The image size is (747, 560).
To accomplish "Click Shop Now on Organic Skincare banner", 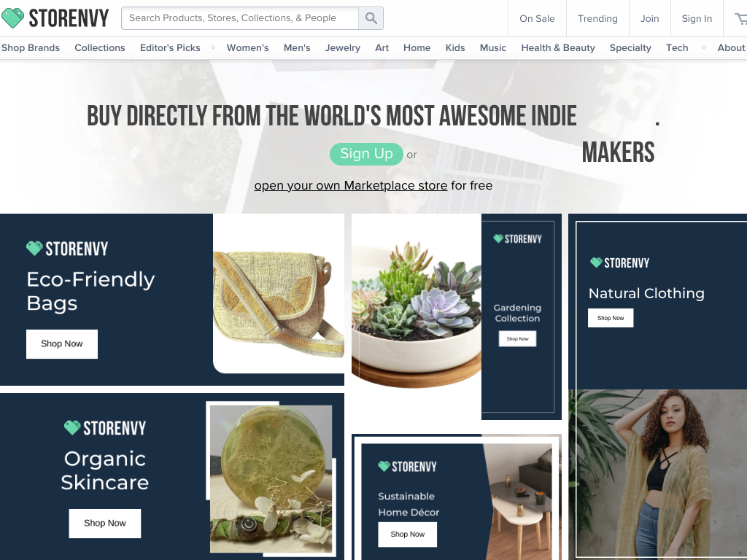I will pyautogui.click(x=104, y=523).
